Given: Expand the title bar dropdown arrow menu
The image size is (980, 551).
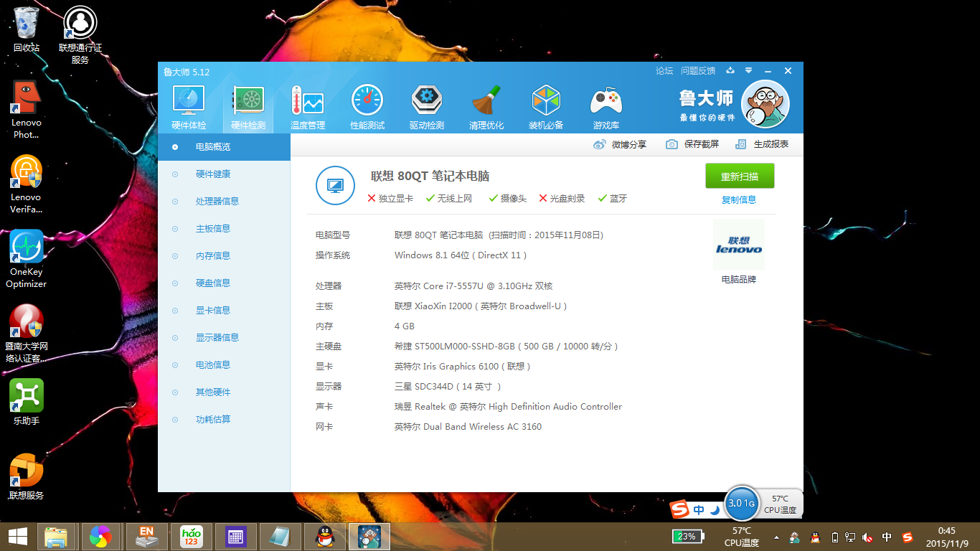Looking at the screenshot, I should click(749, 71).
